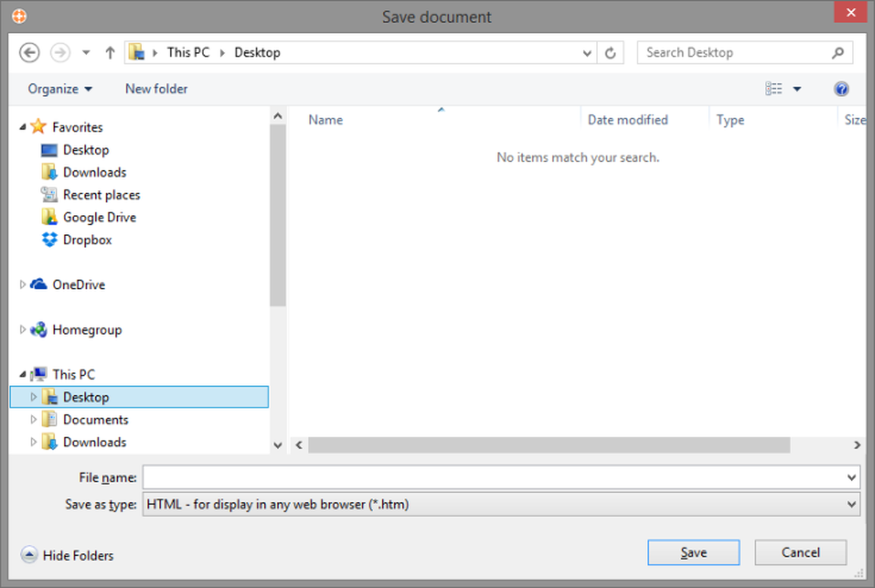The width and height of the screenshot is (875, 588).
Task: Click the magnifier icon in search box
Action: pos(838,53)
